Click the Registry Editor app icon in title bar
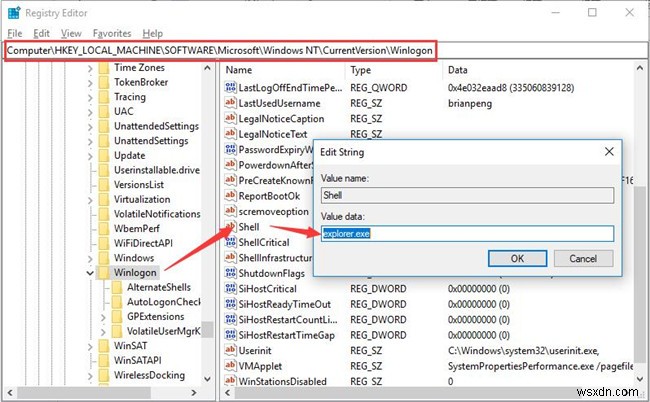This screenshot has height=402, width=650. click(x=14, y=13)
